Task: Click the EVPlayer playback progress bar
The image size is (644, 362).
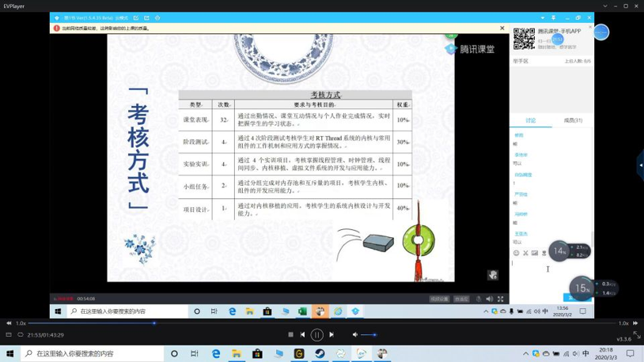Action: coord(316,323)
